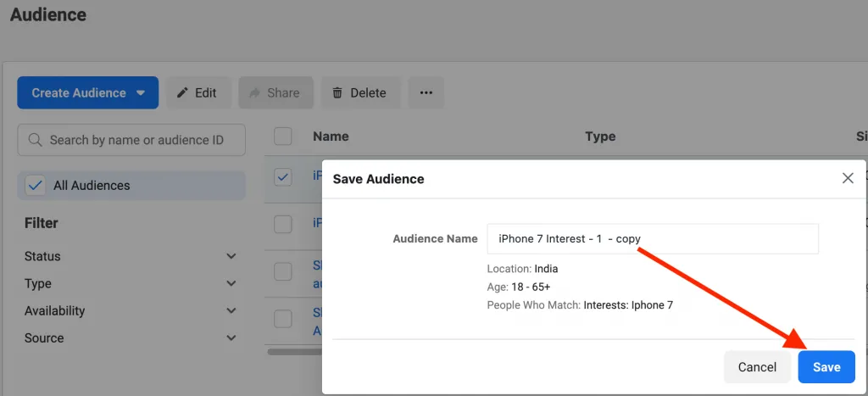Close the Save Audience dialog with X
The image size is (868, 396).
848,178
